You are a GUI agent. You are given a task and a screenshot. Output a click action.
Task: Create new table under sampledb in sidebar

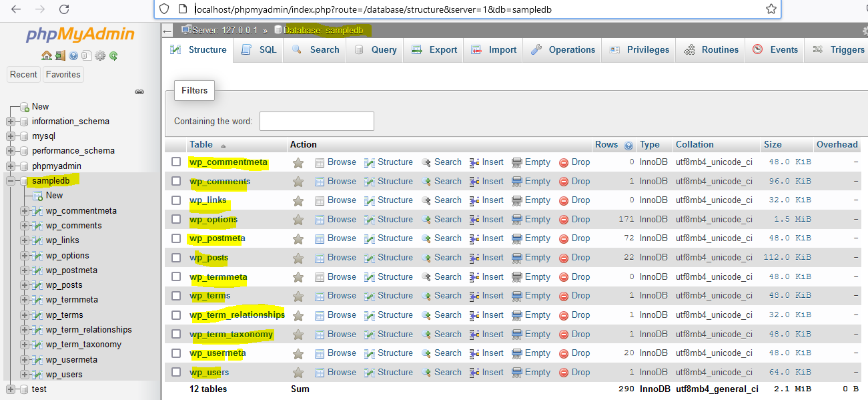tap(54, 196)
